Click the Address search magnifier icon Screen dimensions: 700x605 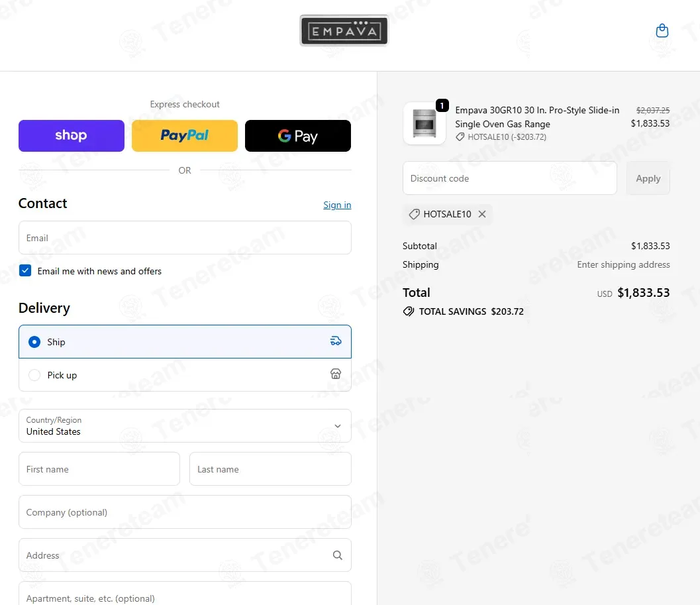click(x=338, y=555)
